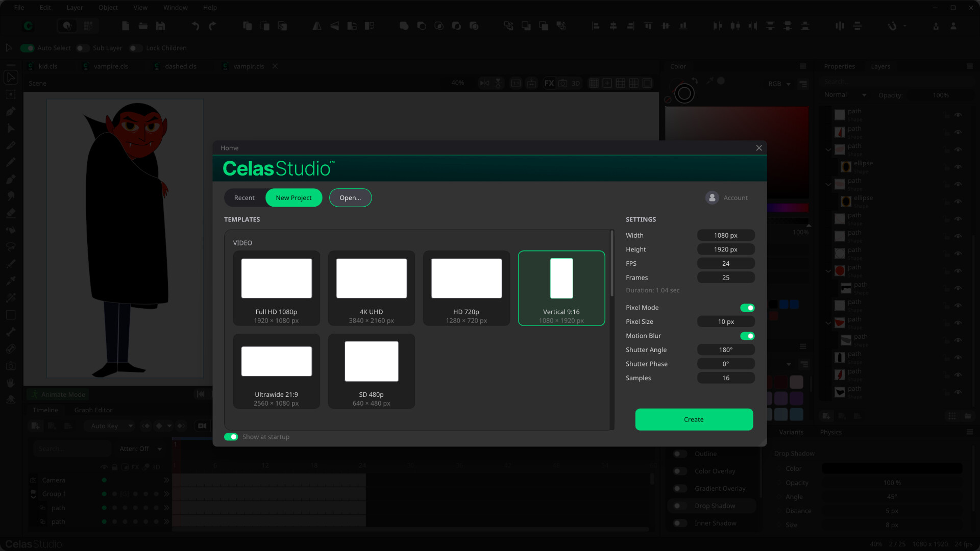The width and height of the screenshot is (980, 551).
Task: Click the Create button
Action: pyautogui.click(x=694, y=419)
